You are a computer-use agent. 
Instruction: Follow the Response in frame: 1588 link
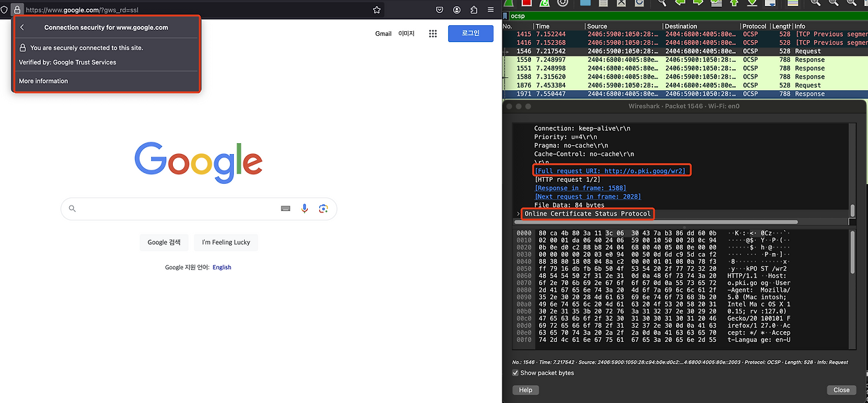pos(580,188)
